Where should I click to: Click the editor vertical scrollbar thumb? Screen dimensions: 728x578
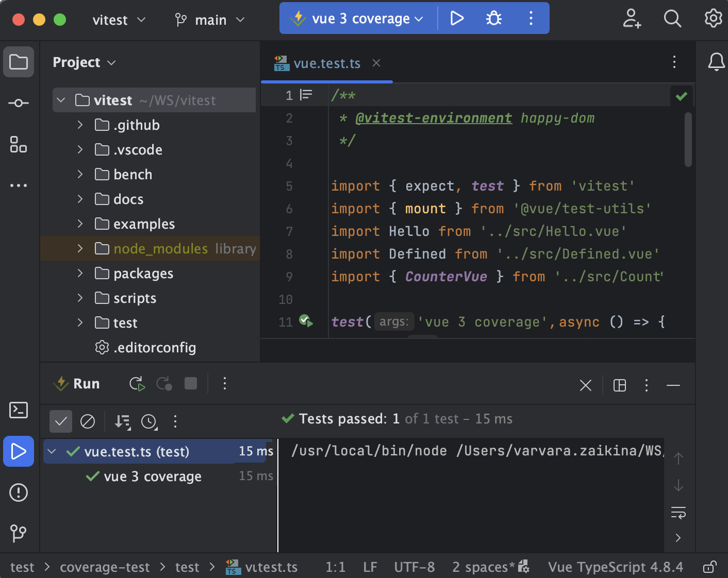tap(688, 140)
